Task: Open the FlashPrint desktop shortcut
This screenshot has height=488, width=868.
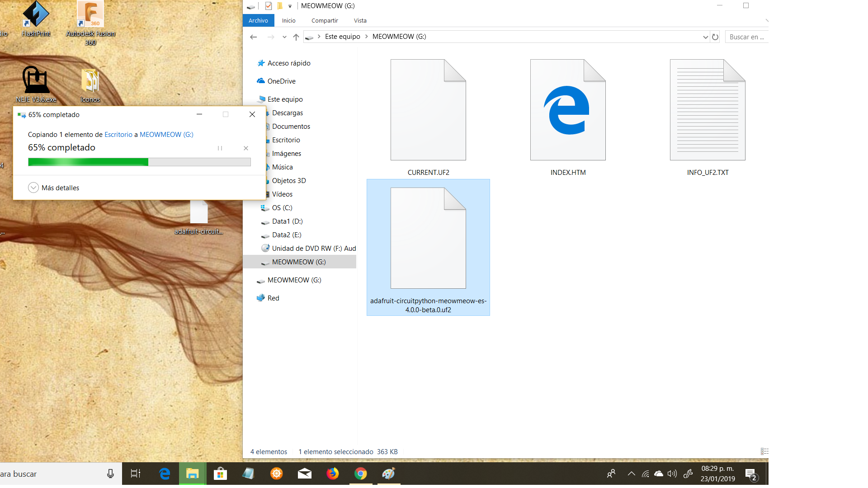Action: click(36, 19)
